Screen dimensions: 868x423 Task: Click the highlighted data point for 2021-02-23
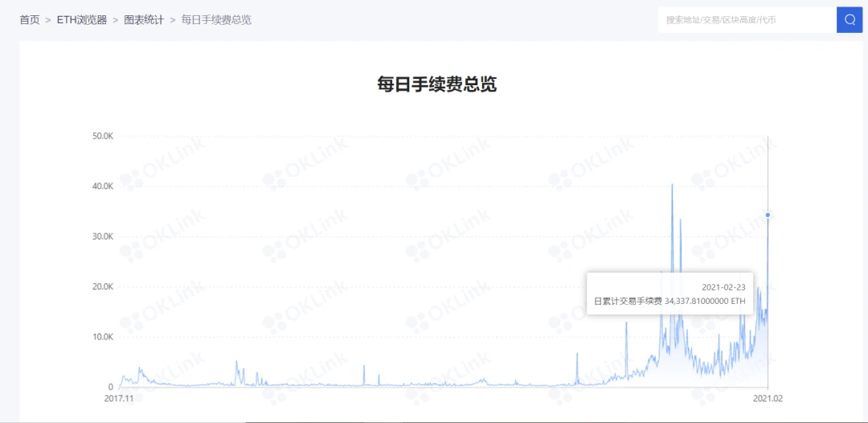pyautogui.click(x=768, y=215)
